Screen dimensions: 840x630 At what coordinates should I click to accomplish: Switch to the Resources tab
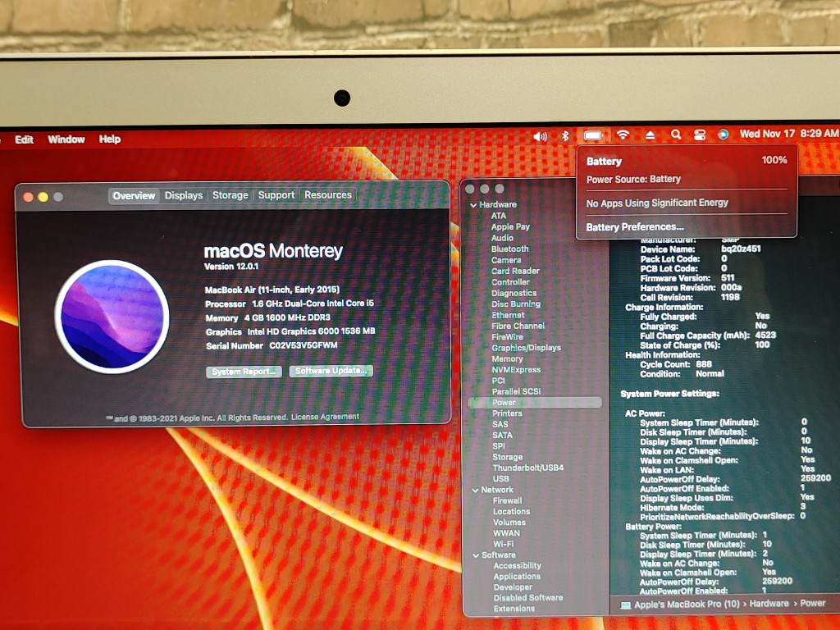click(x=328, y=194)
